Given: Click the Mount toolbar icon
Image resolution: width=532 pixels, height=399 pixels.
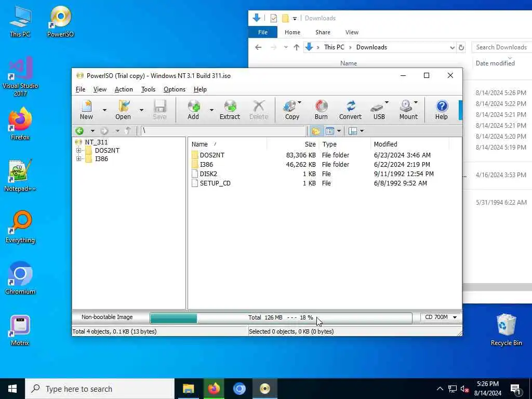Looking at the screenshot, I should click(x=407, y=110).
